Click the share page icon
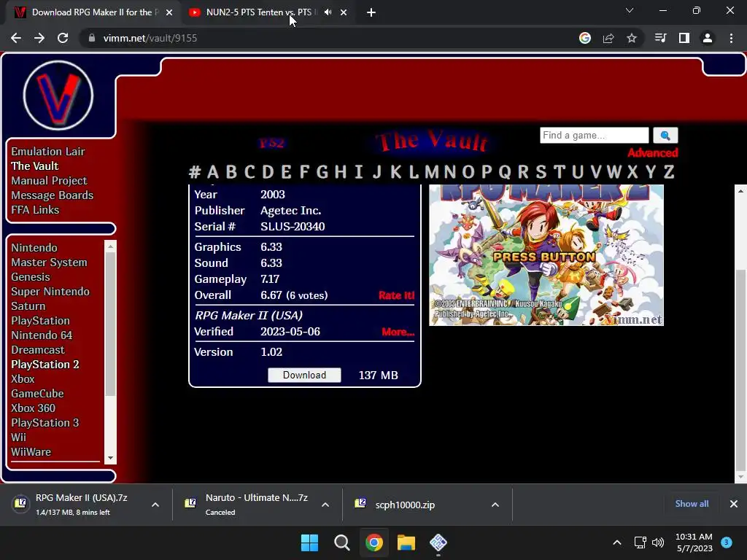Image resolution: width=747 pixels, height=560 pixels. tap(608, 38)
